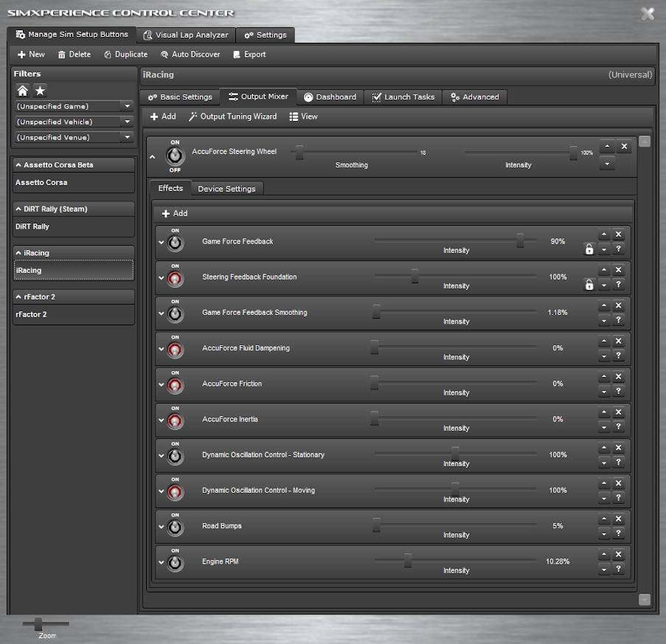Click the help icon for Road Bumps
666x644 pixels.
click(x=618, y=533)
